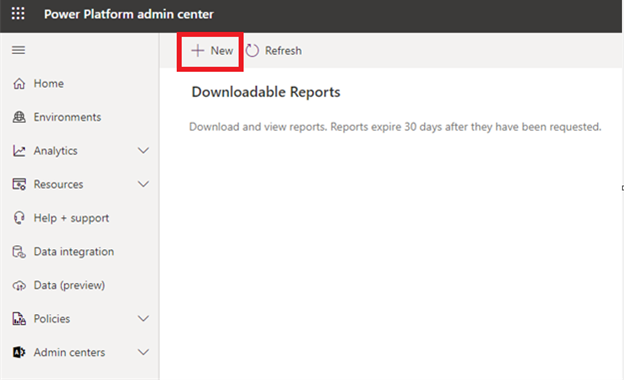Click the Analytics chart icon

tap(19, 151)
